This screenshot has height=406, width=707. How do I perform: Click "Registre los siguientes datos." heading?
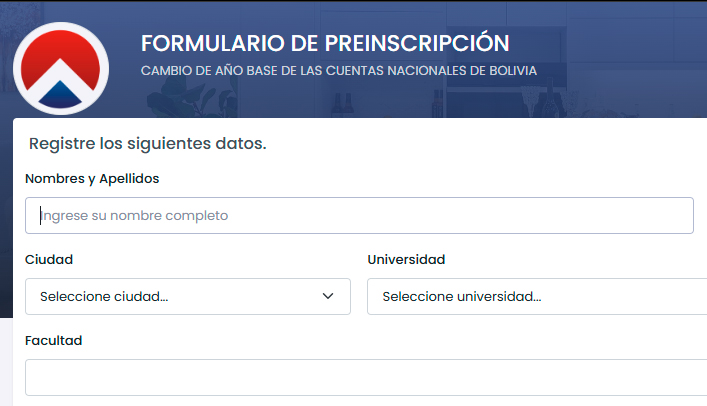click(x=147, y=143)
